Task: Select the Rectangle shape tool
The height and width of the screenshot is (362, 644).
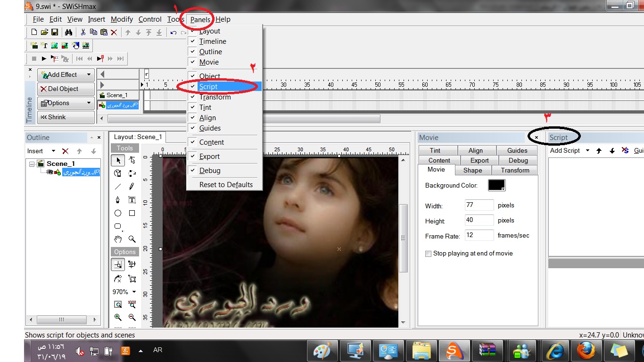Action: pyautogui.click(x=132, y=213)
